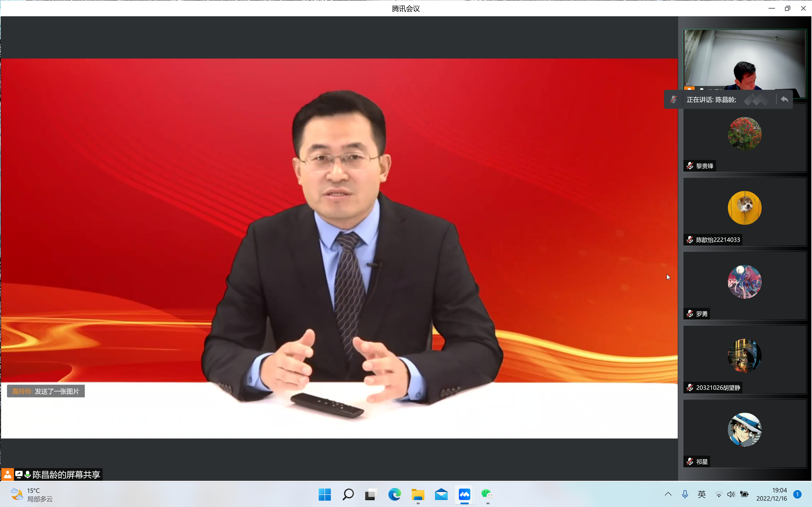Image resolution: width=812 pixels, height=507 pixels.
Task: Click orange host icon beside 陈昌龄的屏幕共享
Action: (7, 474)
